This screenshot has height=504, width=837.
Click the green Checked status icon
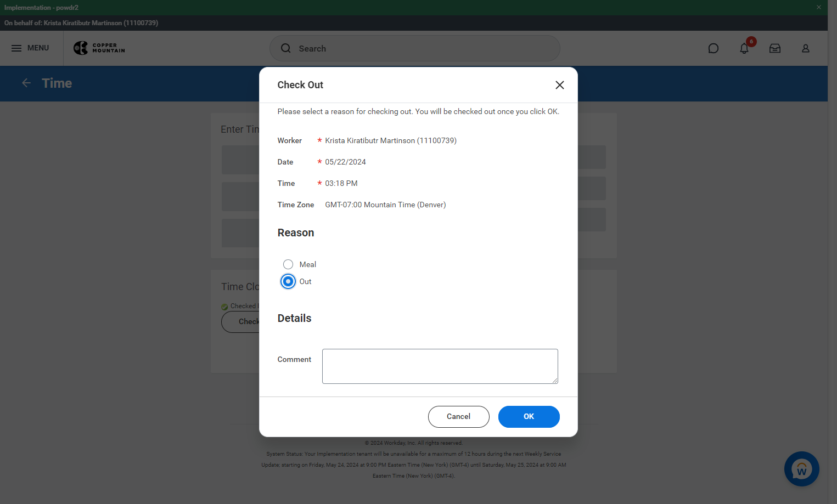tap(224, 307)
